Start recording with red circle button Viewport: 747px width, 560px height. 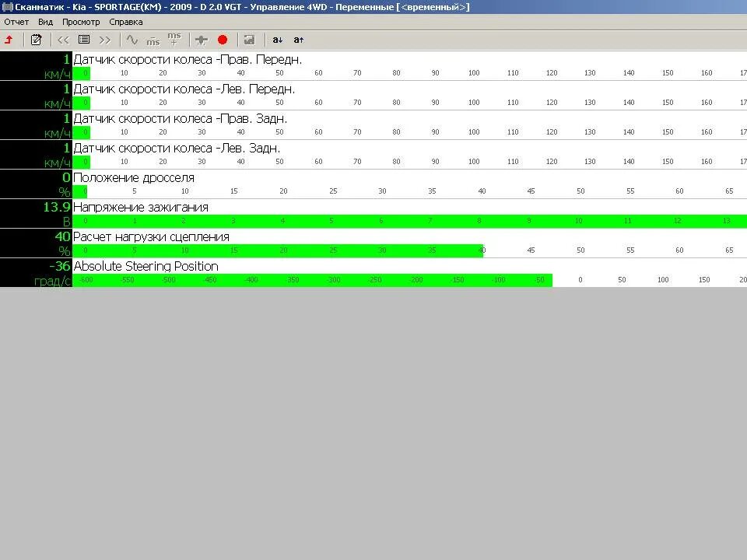coord(223,40)
